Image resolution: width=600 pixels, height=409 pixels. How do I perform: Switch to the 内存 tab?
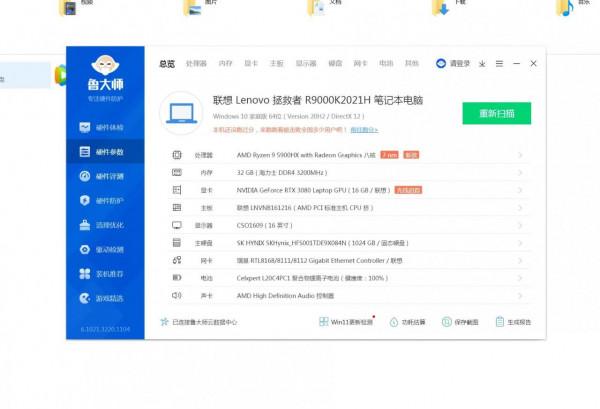(x=225, y=64)
